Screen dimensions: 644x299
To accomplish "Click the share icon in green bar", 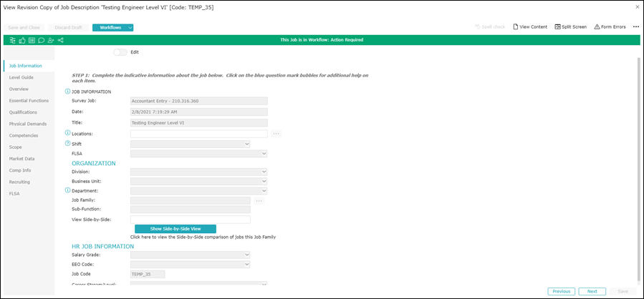I will click(x=60, y=40).
